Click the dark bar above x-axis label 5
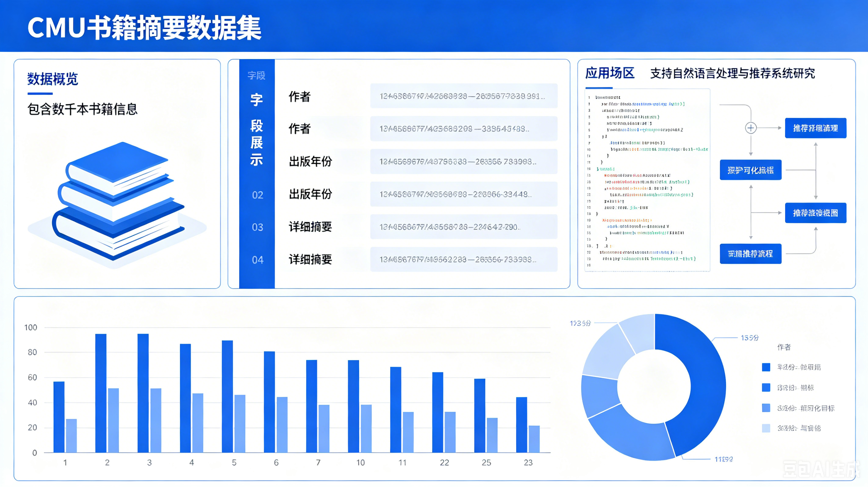This screenshot has width=868, height=487. click(227, 397)
